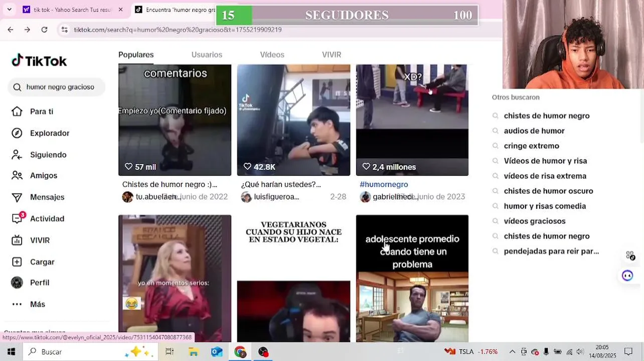
Task: Open Chrome from the taskbar
Action: click(240, 351)
